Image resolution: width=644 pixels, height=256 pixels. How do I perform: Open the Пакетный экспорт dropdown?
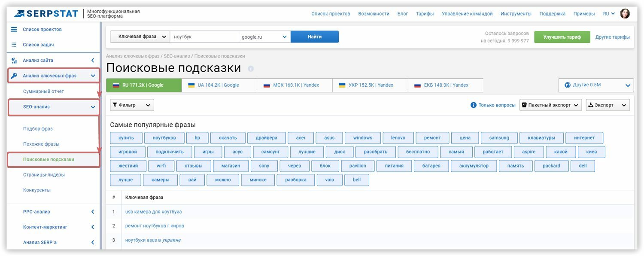[551, 105]
